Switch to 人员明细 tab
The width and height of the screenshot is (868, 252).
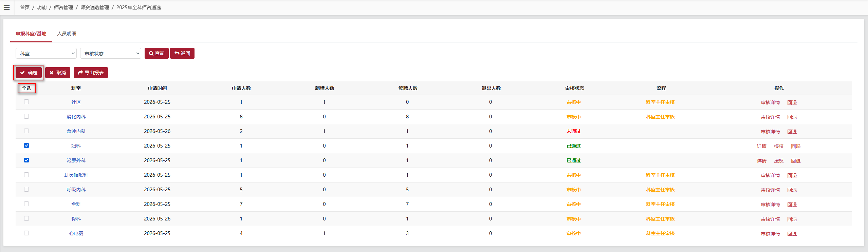coord(67,34)
